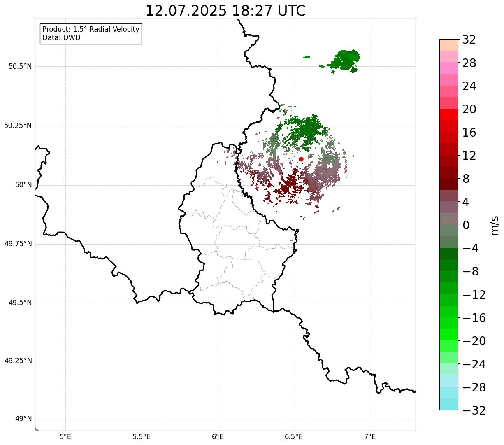The height and width of the screenshot is (445, 504).
Task: Click the 6.5°E longitude tick label
Action: click(294, 437)
